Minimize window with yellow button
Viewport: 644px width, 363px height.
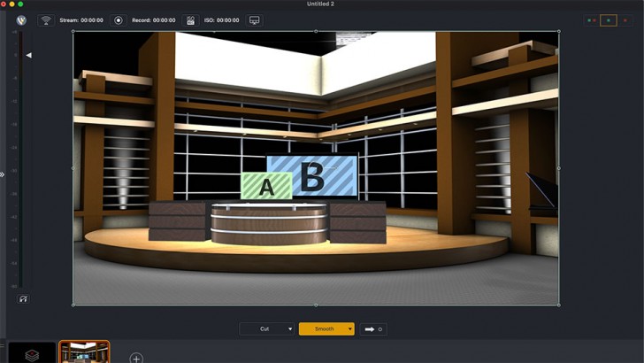pyautogui.click(x=11, y=4)
